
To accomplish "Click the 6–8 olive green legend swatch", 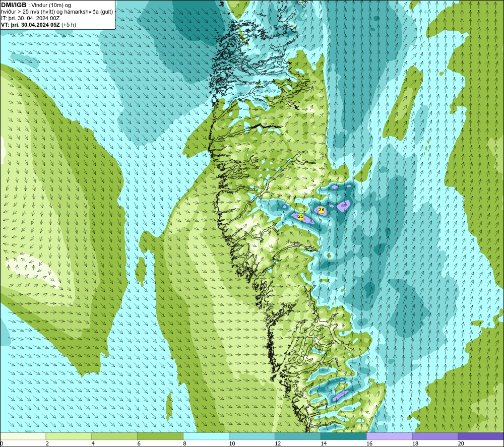I will click(160, 436).
